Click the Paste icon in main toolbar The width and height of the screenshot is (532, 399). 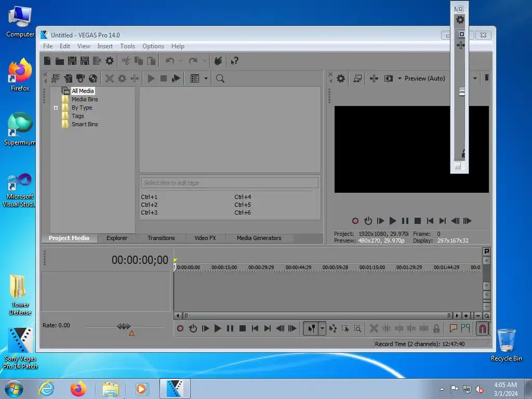point(151,61)
